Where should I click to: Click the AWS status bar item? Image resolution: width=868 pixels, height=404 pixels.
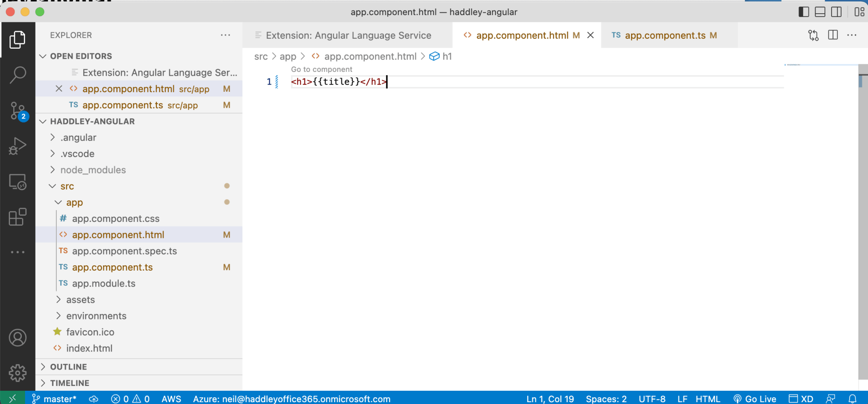coord(171,399)
